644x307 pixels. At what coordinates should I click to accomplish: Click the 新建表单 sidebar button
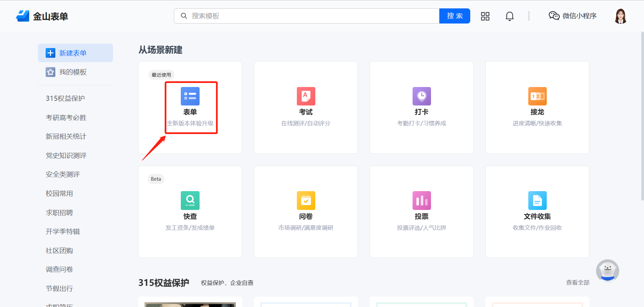click(x=75, y=53)
